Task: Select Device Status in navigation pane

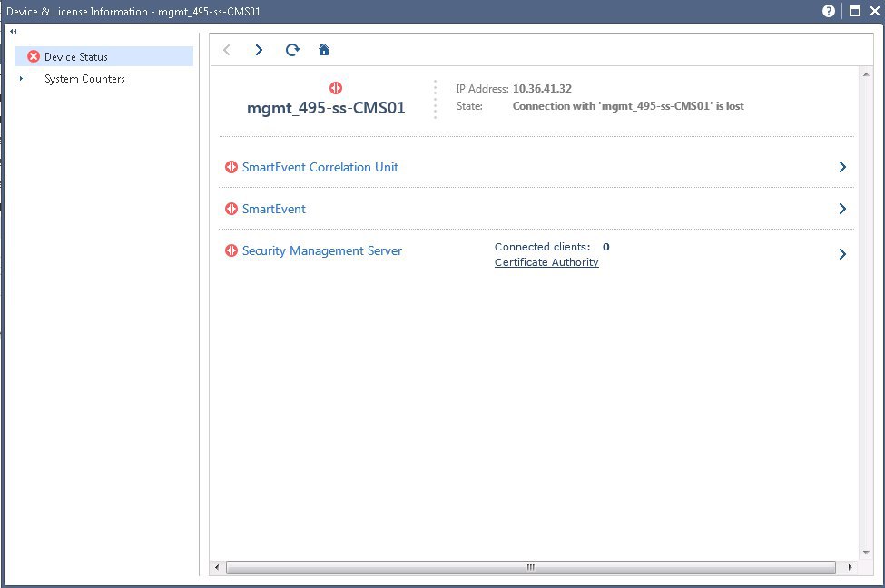Action: point(103,56)
